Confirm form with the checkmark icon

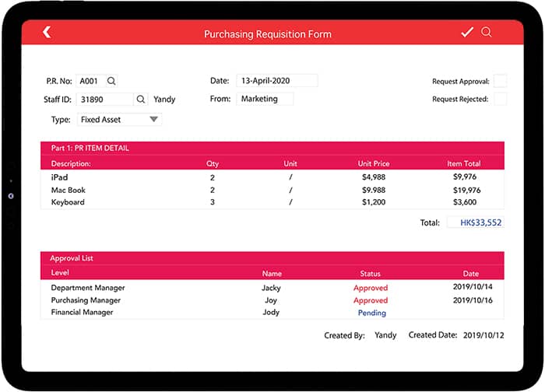[x=467, y=32]
